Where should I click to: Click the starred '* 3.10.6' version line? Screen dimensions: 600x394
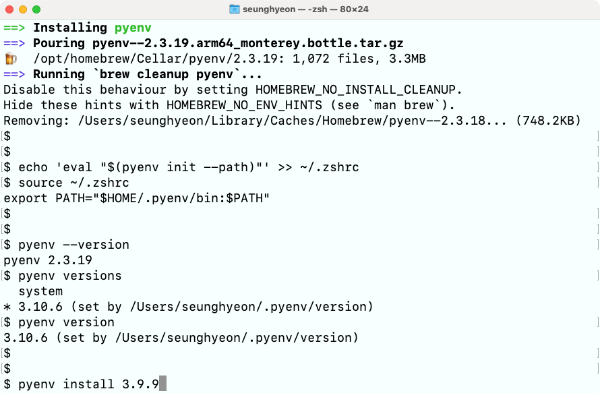coord(188,307)
